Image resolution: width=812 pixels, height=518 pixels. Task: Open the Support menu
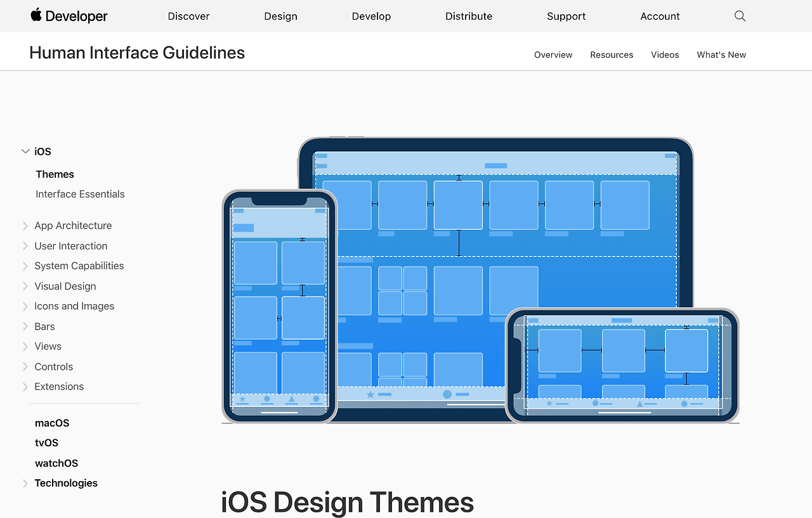coord(566,17)
